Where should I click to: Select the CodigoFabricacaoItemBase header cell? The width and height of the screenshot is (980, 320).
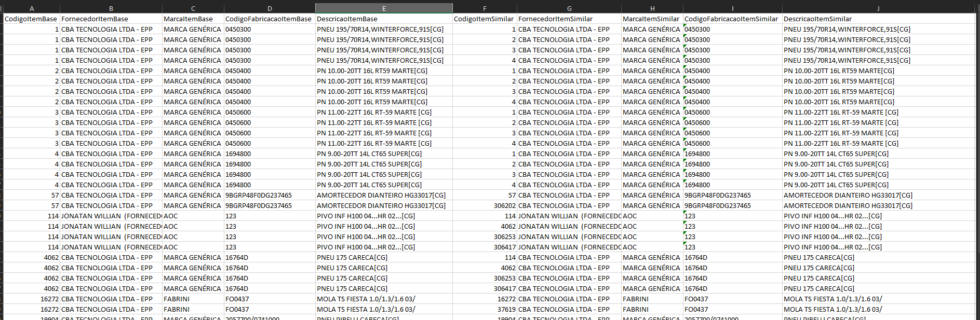click(270, 19)
